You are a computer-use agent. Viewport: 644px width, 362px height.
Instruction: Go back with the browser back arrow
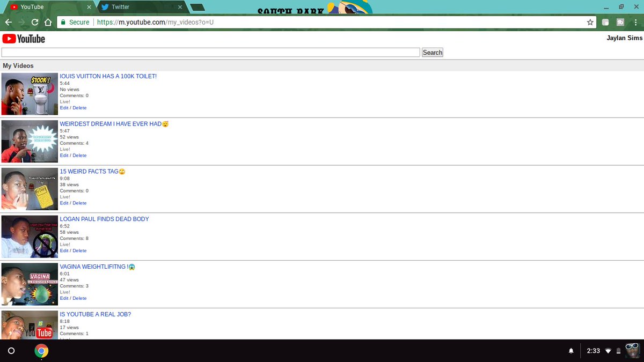coord(8,23)
